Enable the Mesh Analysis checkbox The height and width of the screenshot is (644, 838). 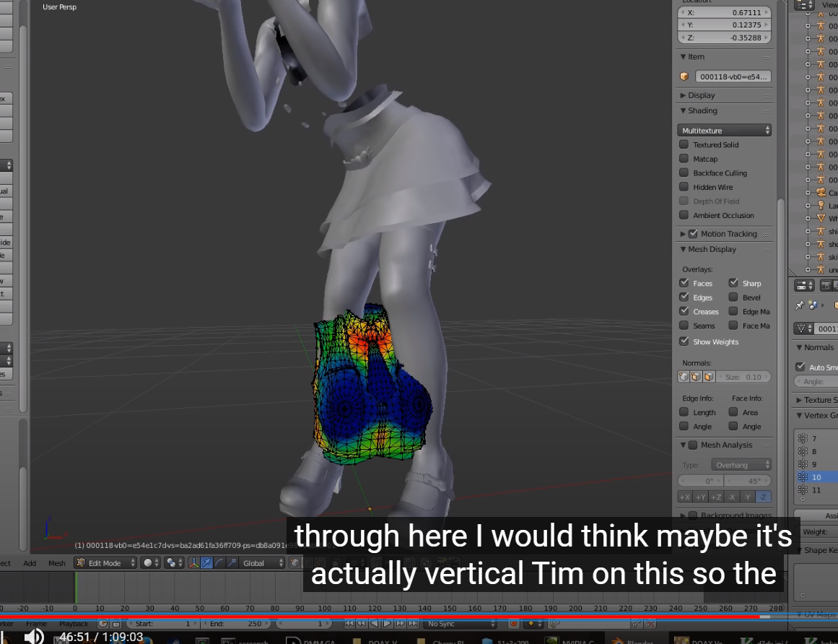(x=693, y=445)
